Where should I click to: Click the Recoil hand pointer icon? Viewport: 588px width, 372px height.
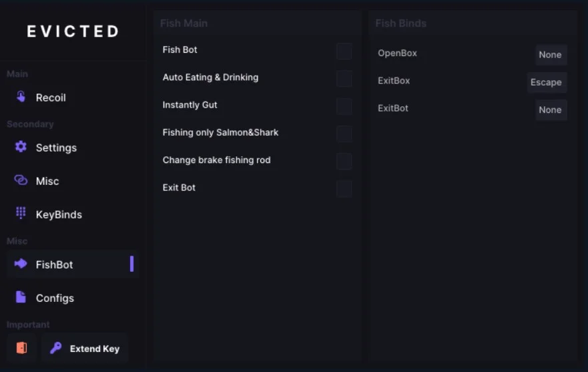tap(21, 97)
